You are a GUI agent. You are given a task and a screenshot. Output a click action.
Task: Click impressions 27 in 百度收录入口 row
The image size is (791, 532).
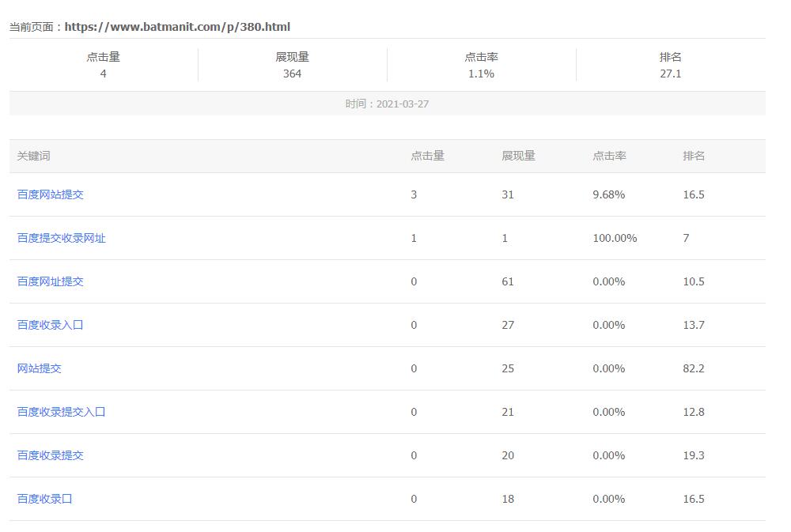pos(508,325)
